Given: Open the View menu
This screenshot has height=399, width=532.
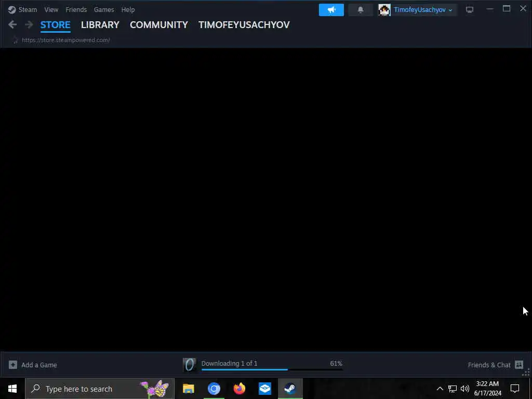Looking at the screenshot, I should pyautogui.click(x=51, y=9).
